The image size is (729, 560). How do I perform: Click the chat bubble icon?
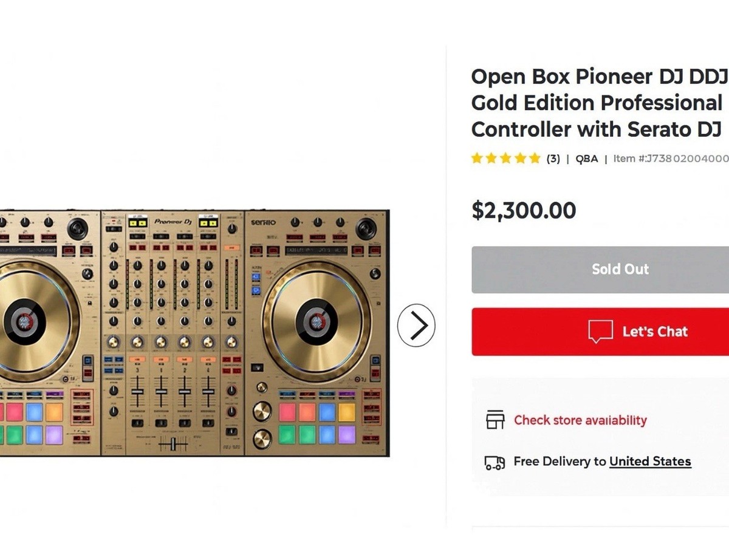[600, 332]
